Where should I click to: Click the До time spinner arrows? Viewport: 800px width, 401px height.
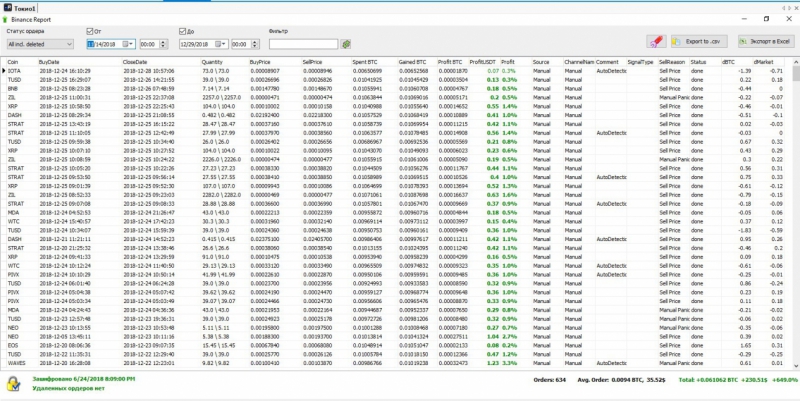(255, 44)
